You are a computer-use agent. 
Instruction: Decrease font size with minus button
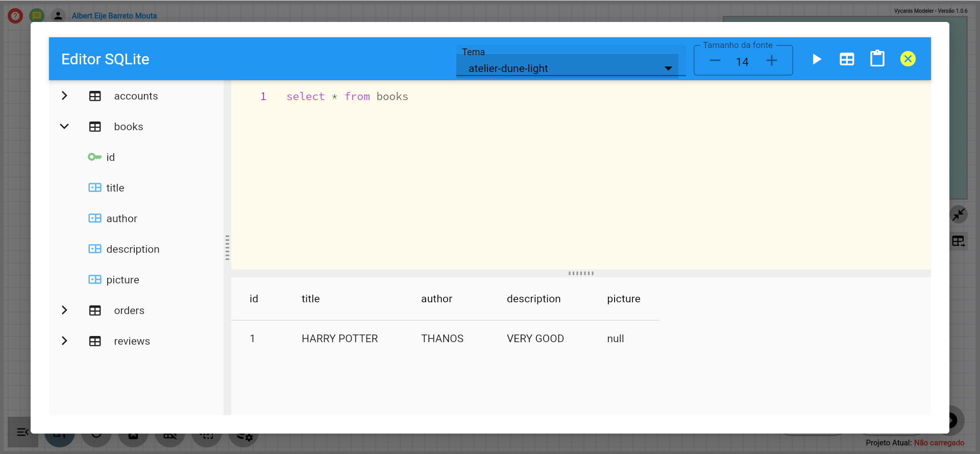click(x=715, y=61)
